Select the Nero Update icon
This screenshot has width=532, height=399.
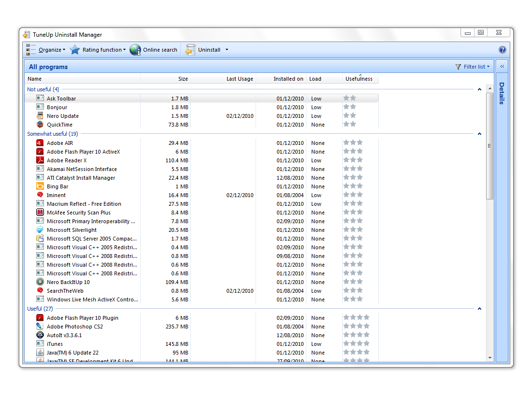click(x=40, y=116)
